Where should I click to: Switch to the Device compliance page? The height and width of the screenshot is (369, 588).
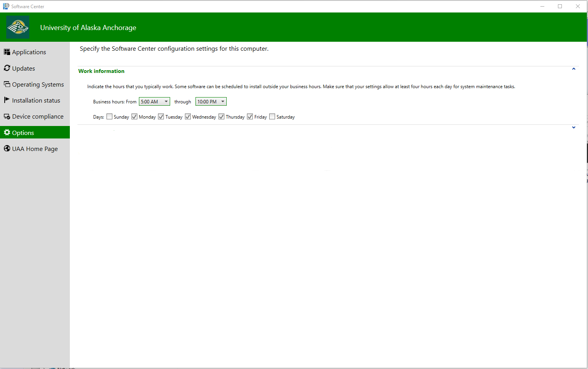tap(37, 117)
